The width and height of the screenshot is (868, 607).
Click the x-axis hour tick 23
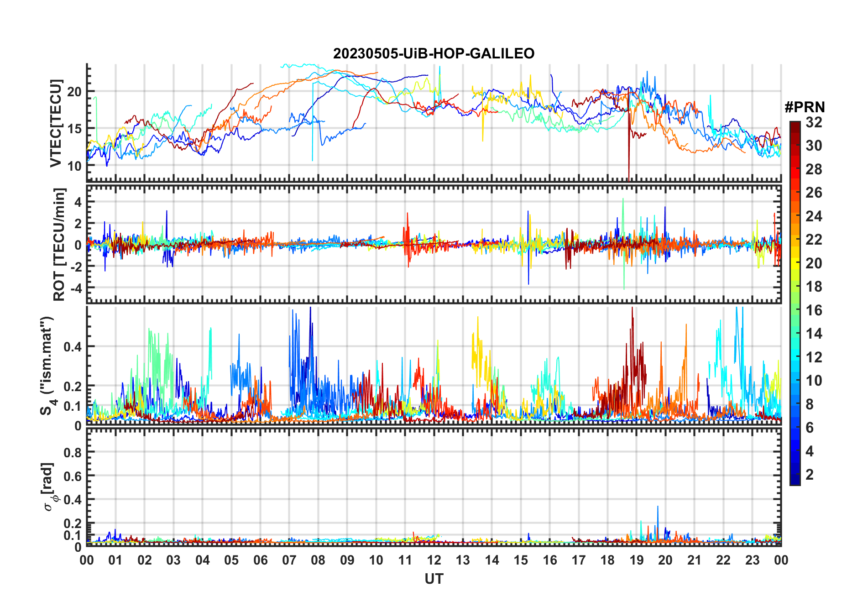pyautogui.click(x=753, y=560)
